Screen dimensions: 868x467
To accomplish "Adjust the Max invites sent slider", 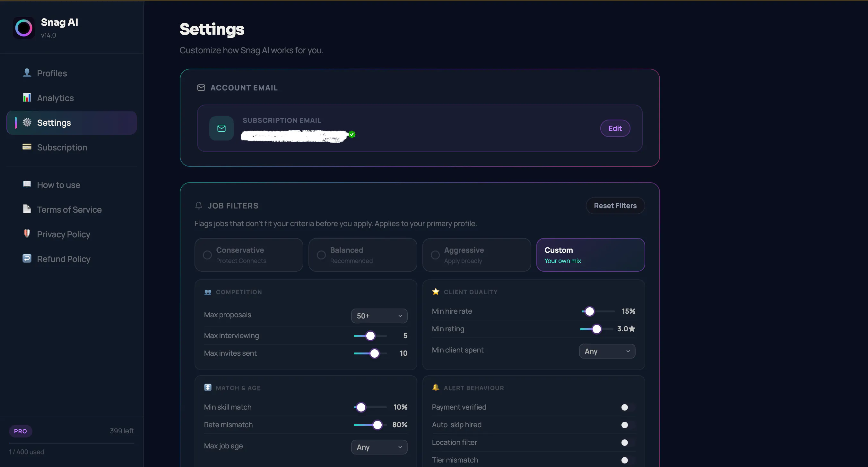I will click(x=370, y=353).
